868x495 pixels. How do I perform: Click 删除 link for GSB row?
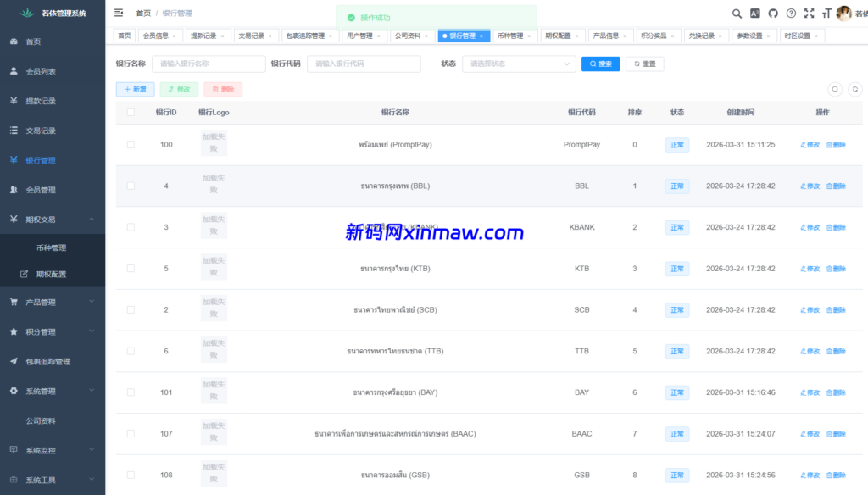pyautogui.click(x=836, y=475)
